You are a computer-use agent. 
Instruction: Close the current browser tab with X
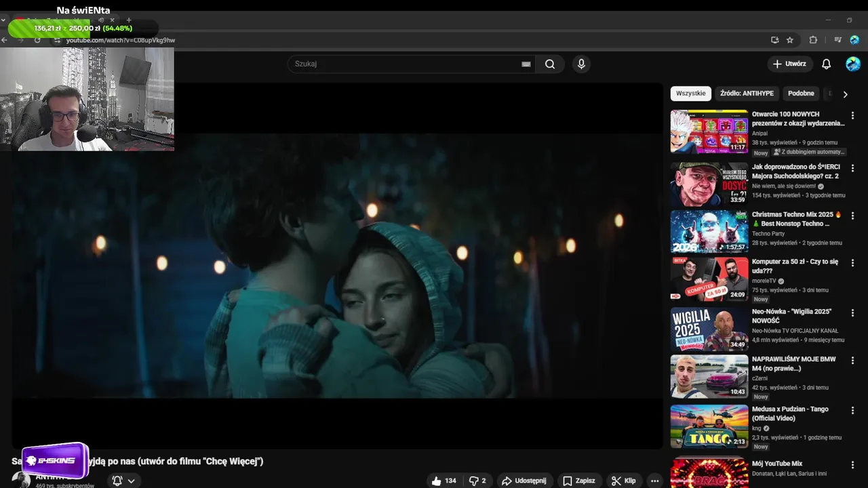coord(113,20)
